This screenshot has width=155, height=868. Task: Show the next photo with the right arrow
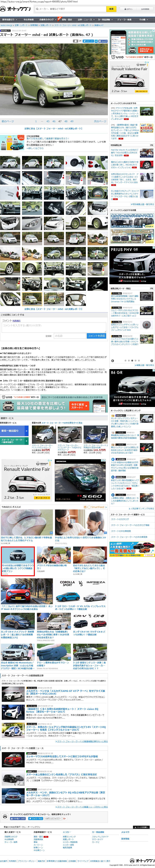(x=104, y=78)
